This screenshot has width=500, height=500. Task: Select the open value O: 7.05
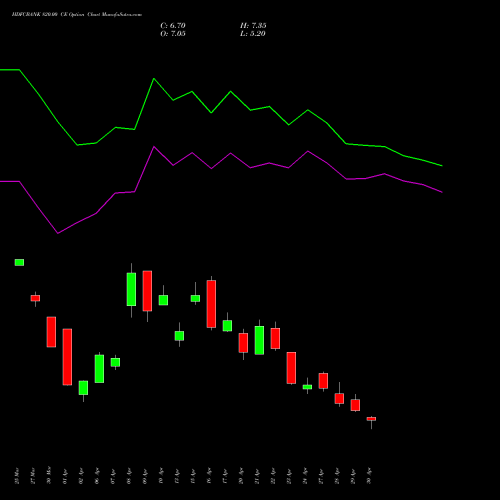click(x=173, y=34)
